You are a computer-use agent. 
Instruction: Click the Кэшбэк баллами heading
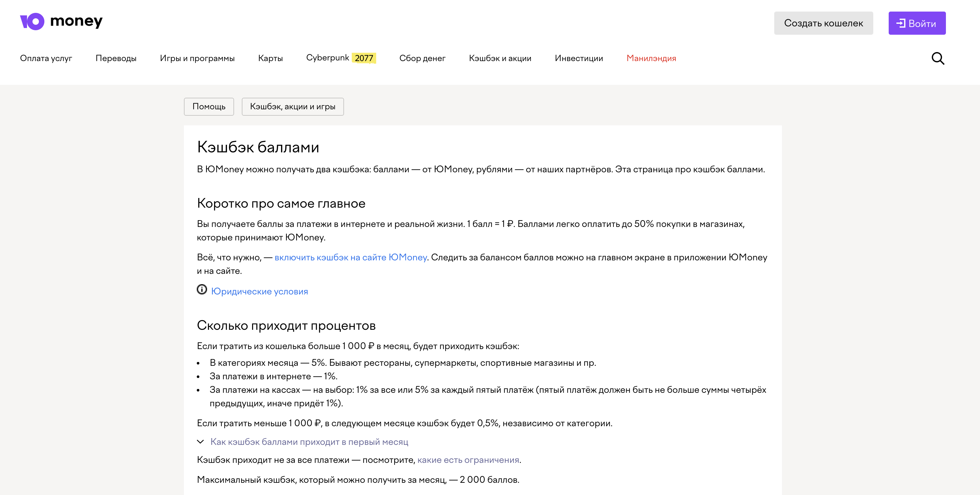tap(258, 147)
